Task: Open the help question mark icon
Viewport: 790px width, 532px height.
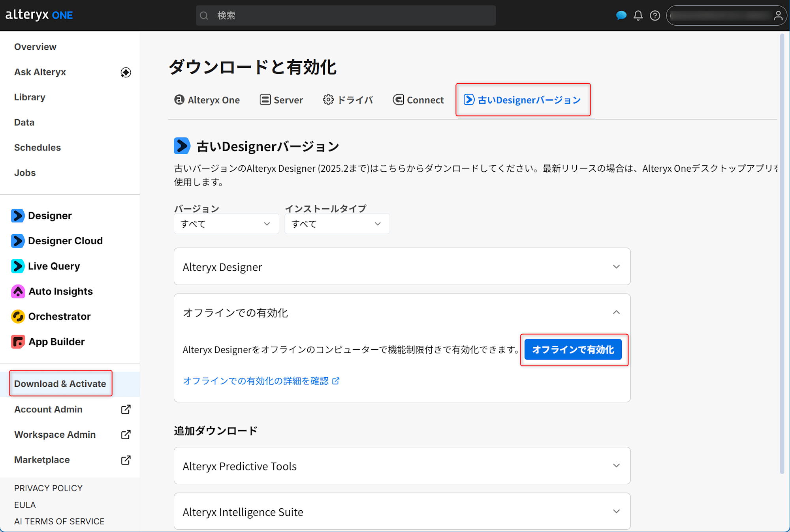Action: pos(655,15)
